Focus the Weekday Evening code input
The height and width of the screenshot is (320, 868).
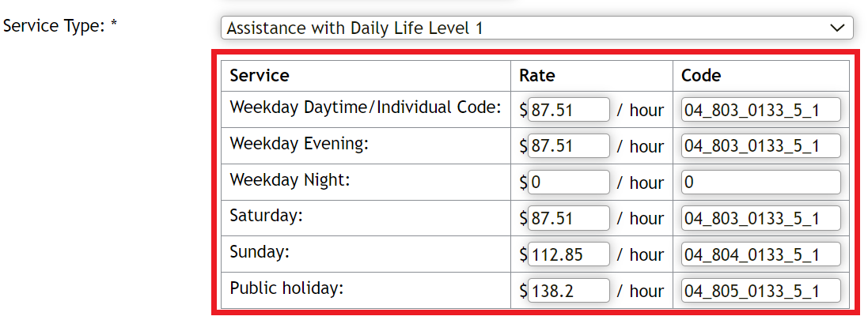[760, 146]
